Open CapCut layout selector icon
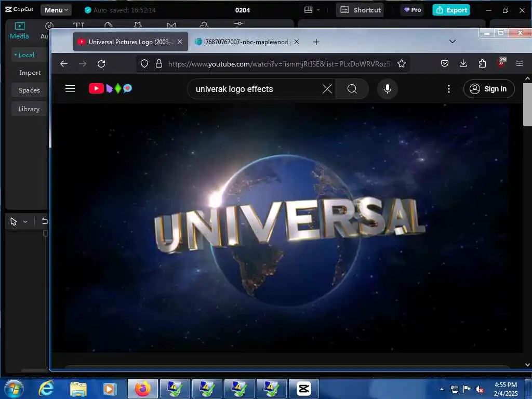The width and height of the screenshot is (532, 399). coord(308,10)
